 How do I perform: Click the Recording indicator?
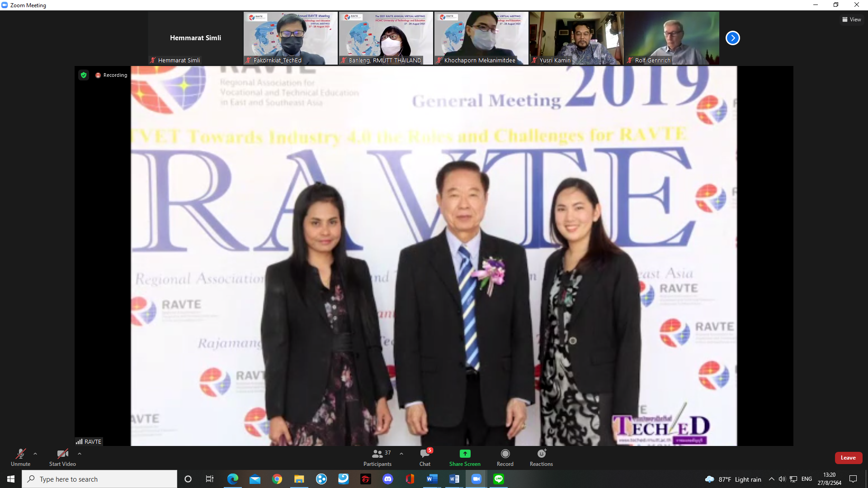click(x=111, y=75)
